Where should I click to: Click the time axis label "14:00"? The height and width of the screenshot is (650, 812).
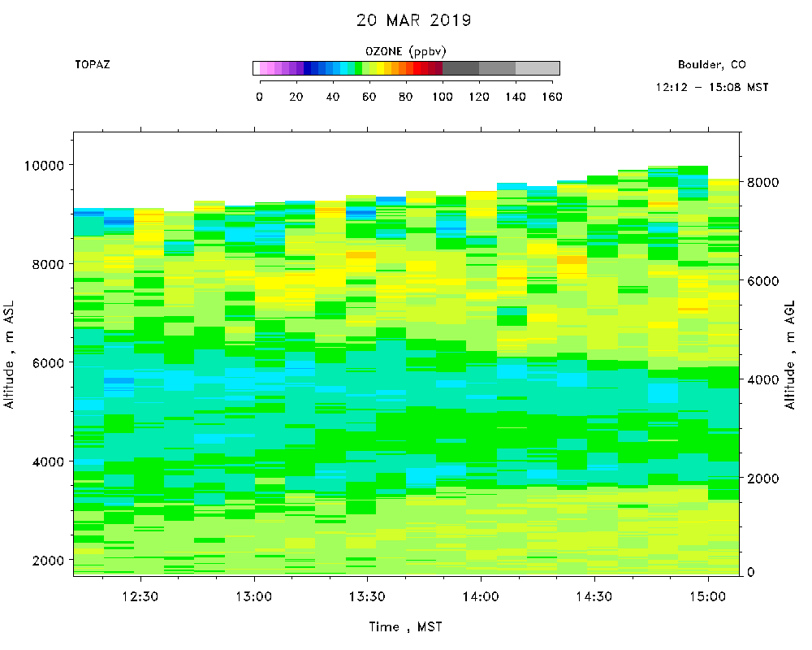481,596
